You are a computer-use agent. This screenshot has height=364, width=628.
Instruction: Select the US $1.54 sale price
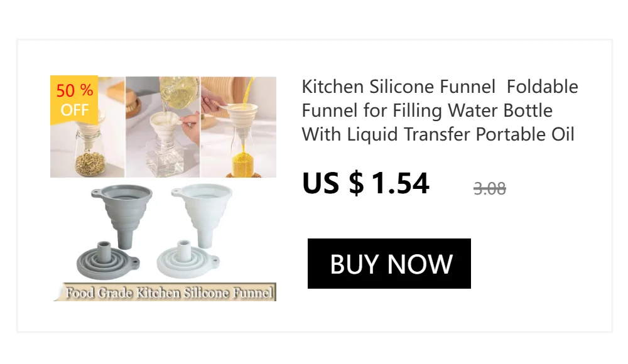tap(365, 183)
